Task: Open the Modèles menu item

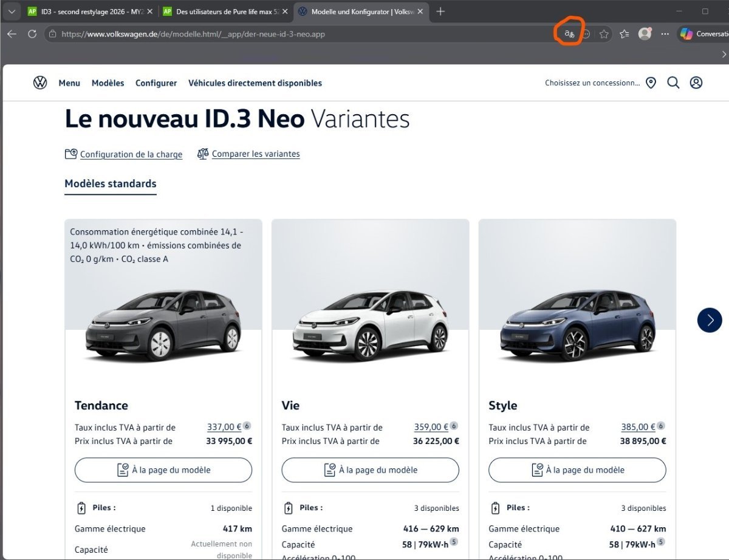Action: [x=108, y=83]
